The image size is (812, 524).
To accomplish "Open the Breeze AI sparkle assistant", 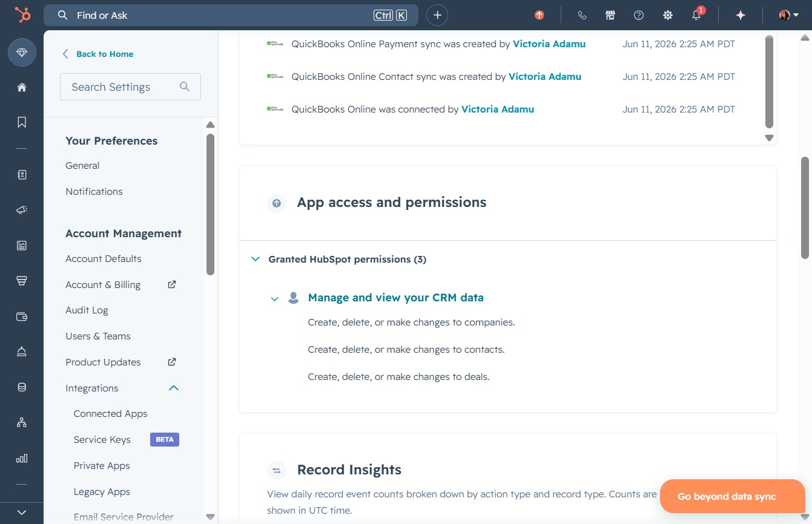I will 741,15.
